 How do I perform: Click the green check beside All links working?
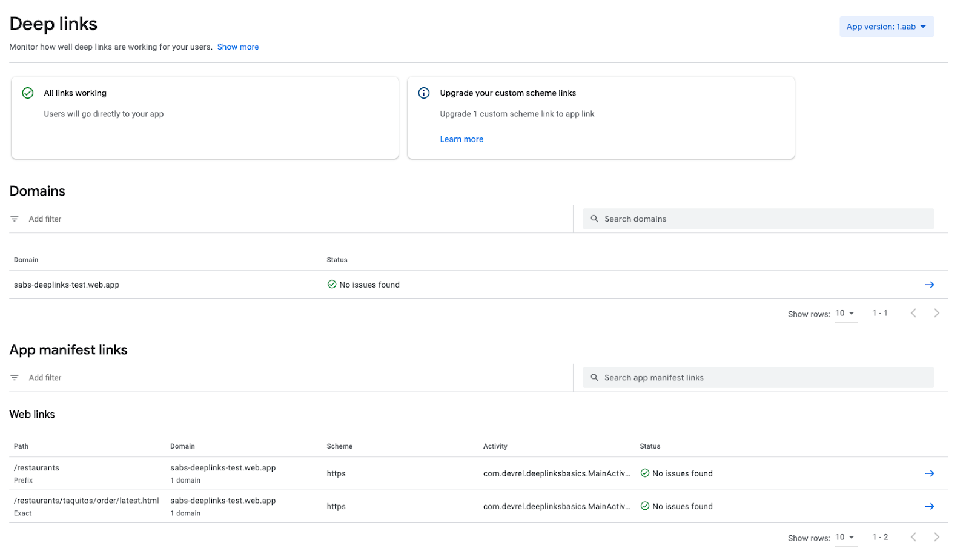coord(27,93)
